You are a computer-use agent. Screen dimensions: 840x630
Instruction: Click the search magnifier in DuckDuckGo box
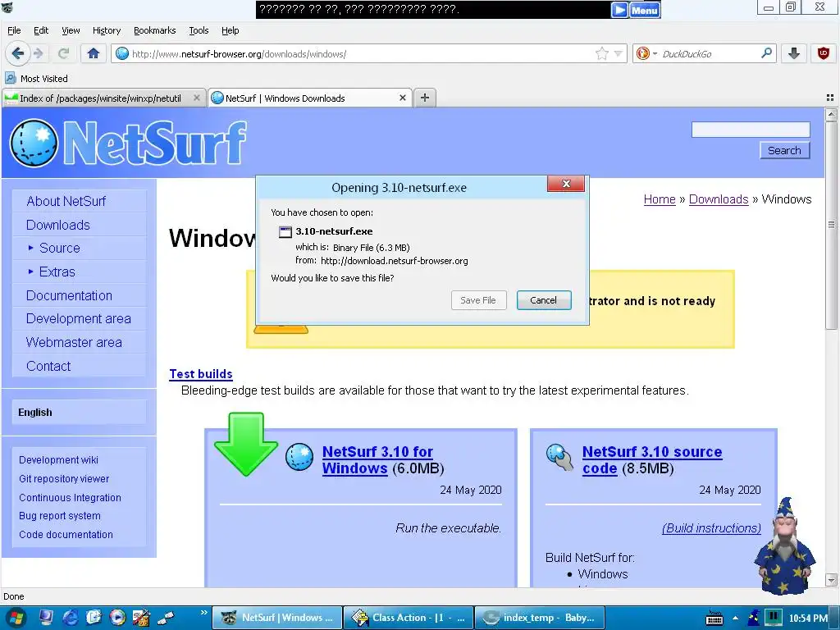[x=767, y=53]
